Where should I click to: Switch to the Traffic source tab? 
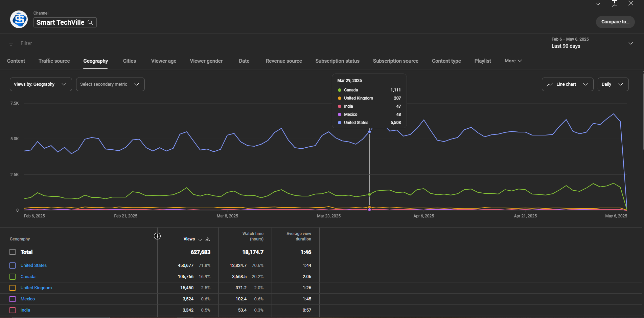54,61
